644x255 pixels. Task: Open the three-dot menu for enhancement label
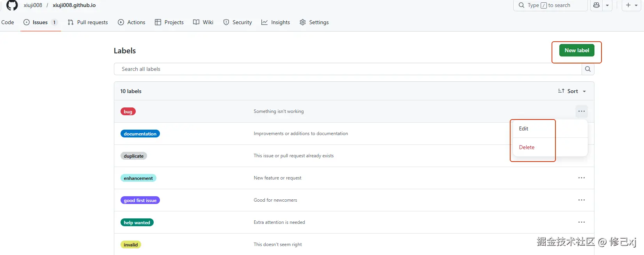[x=582, y=178]
